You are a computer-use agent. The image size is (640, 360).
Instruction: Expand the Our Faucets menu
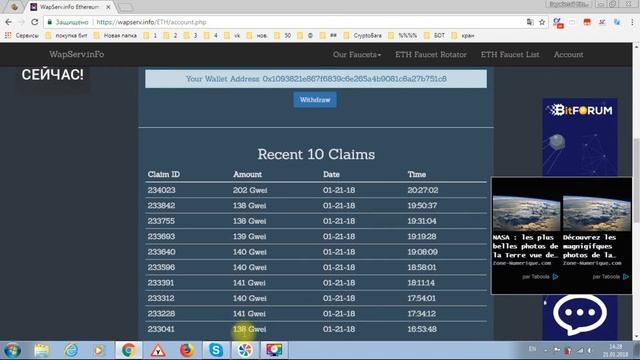click(357, 54)
